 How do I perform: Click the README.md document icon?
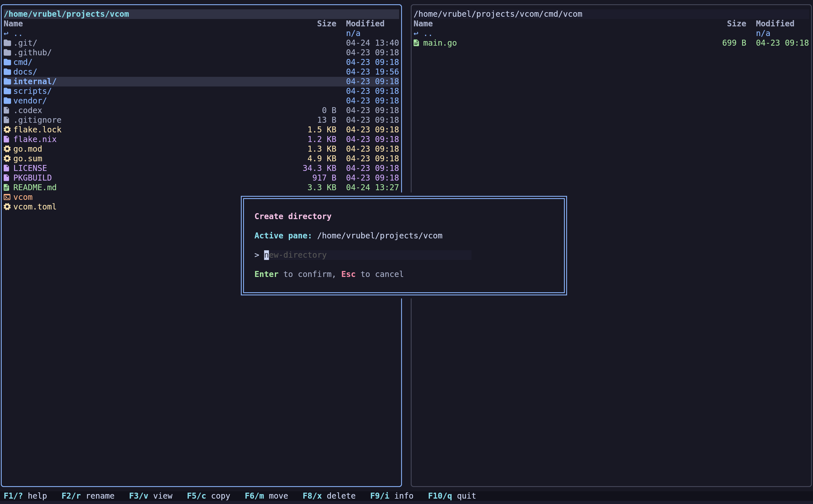[x=6, y=188]
